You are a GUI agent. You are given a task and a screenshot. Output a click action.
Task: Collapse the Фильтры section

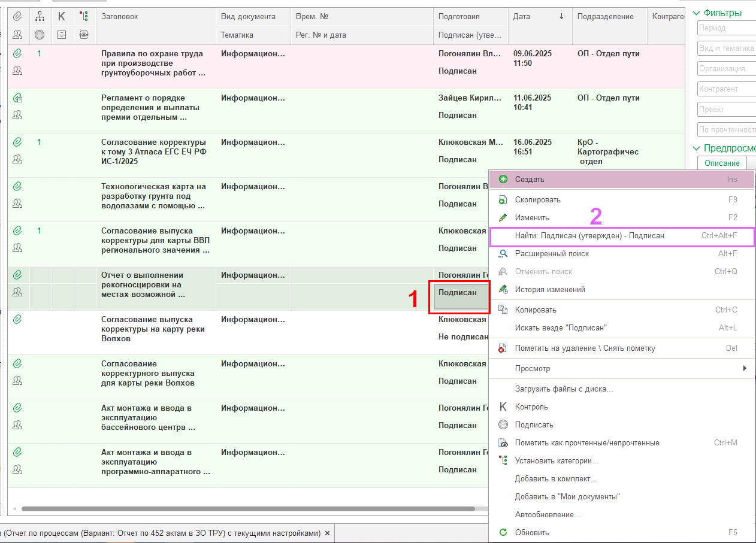(x=696, y=13)
